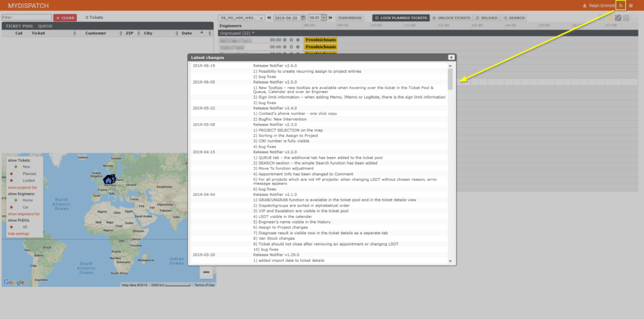Toggle show Tickets Locked switch

[14, 180]
